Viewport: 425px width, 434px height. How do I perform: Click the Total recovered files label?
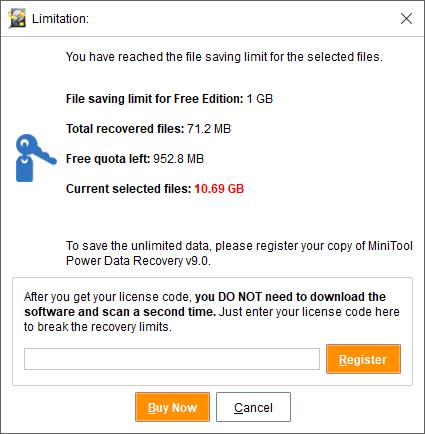tap(125, 129)
